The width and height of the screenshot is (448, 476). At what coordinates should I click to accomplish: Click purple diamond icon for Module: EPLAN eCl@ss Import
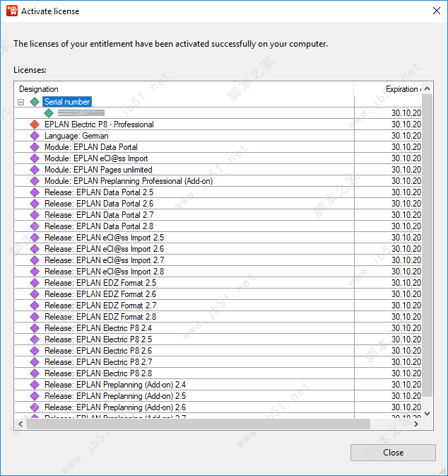(x=35, y=158)
